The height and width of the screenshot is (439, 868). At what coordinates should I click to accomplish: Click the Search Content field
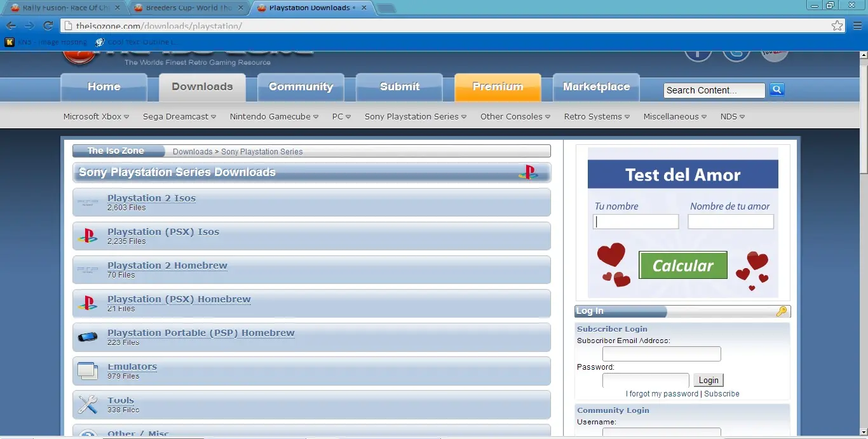tap(714, 90)
